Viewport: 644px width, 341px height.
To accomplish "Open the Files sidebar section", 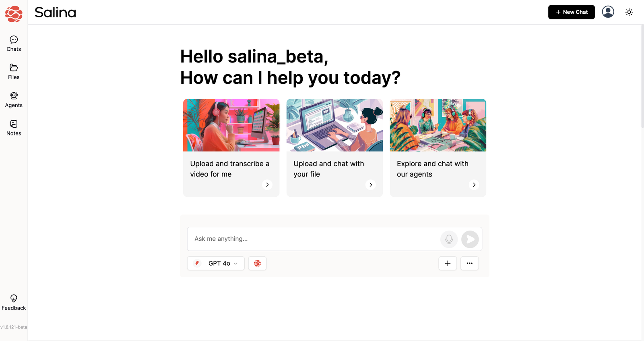I will 14,72.
